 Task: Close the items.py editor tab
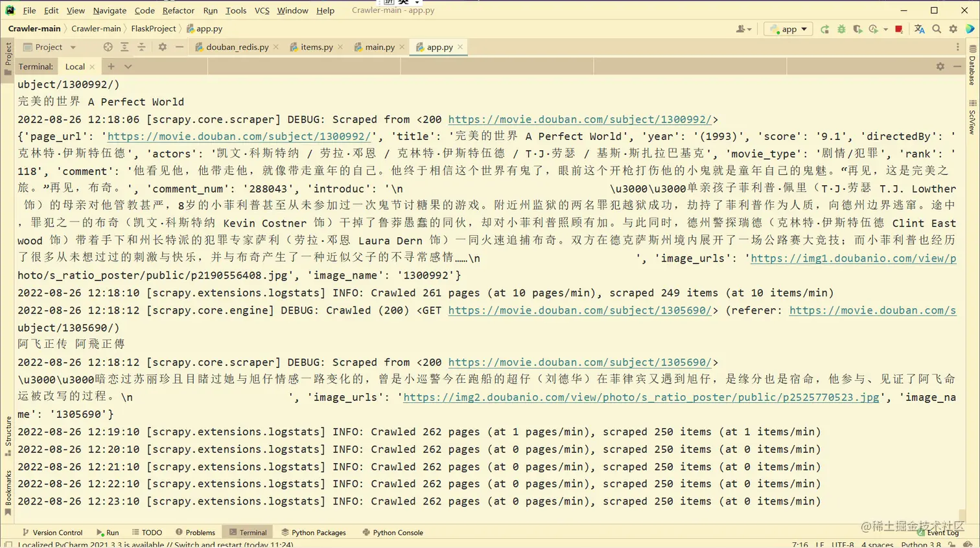340,47
